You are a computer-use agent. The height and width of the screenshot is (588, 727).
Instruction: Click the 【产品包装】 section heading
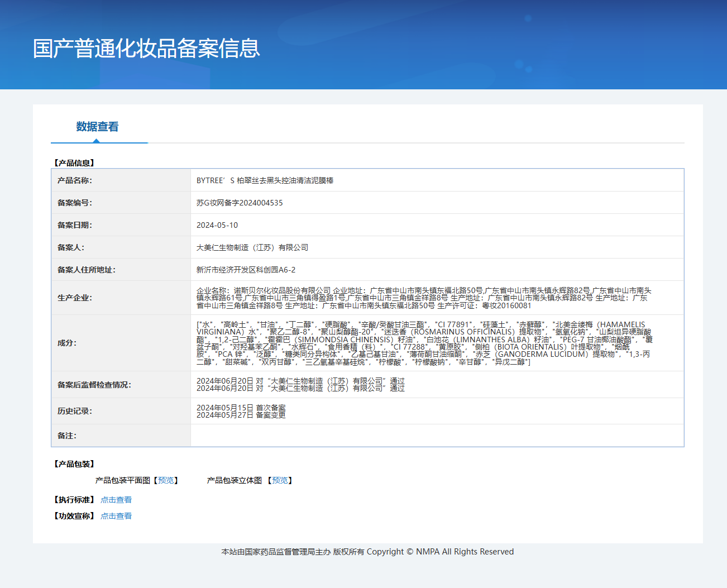click(74, 464)
